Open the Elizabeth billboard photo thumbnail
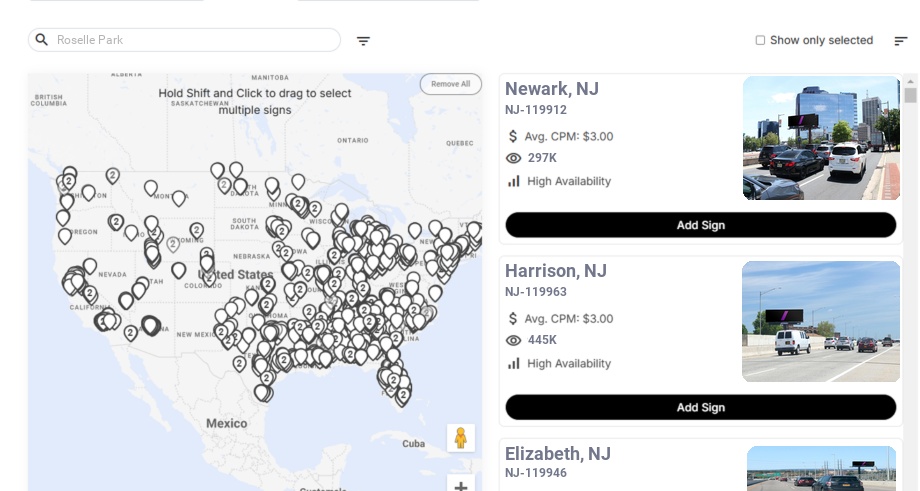Screen dimensions: 920x491 click(821, 469)
